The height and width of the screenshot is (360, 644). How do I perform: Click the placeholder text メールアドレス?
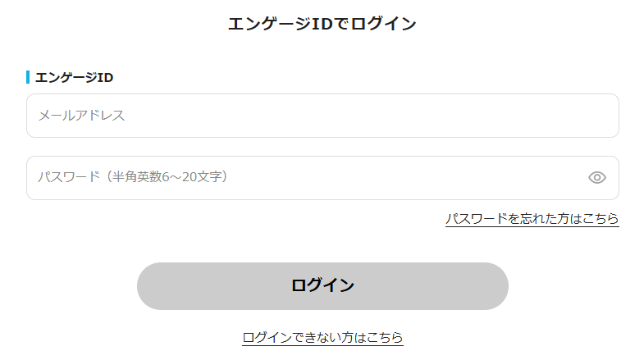(81, 116)
